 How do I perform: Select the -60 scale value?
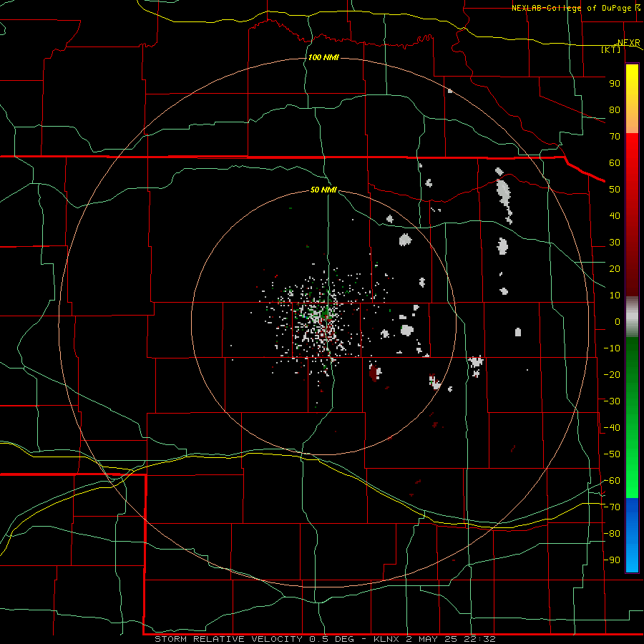(612, 481)
